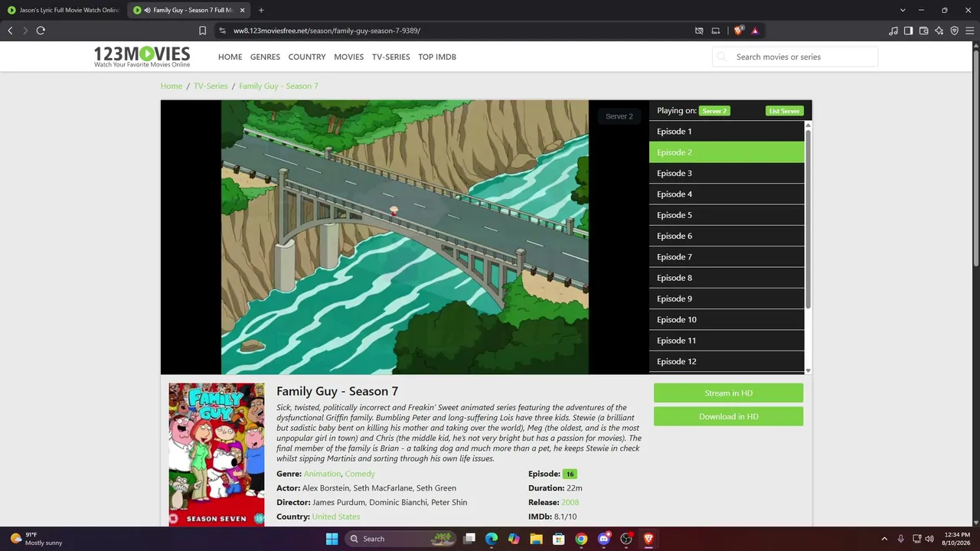
Task: Click the cast screen icon in address bar
Action: coord(716,31)
